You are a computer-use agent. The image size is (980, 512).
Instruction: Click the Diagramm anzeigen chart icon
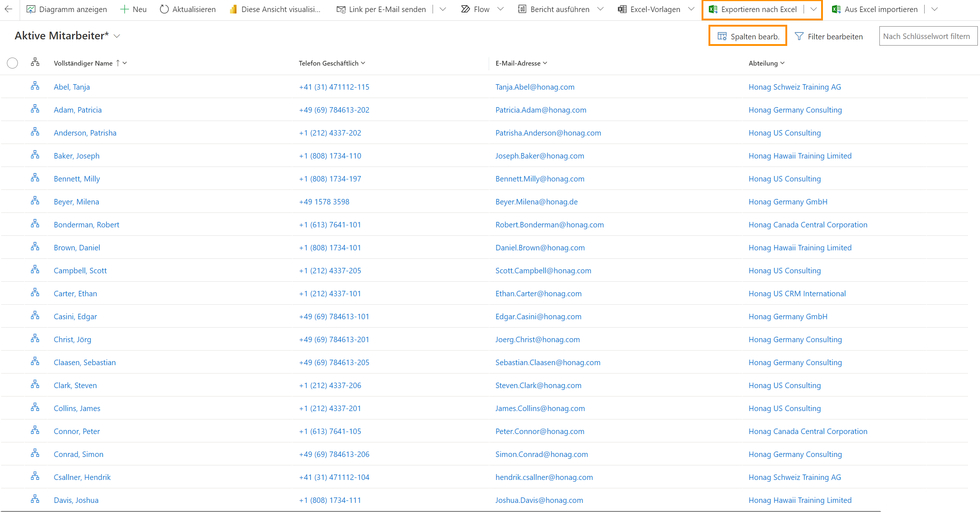coord(31,9)
